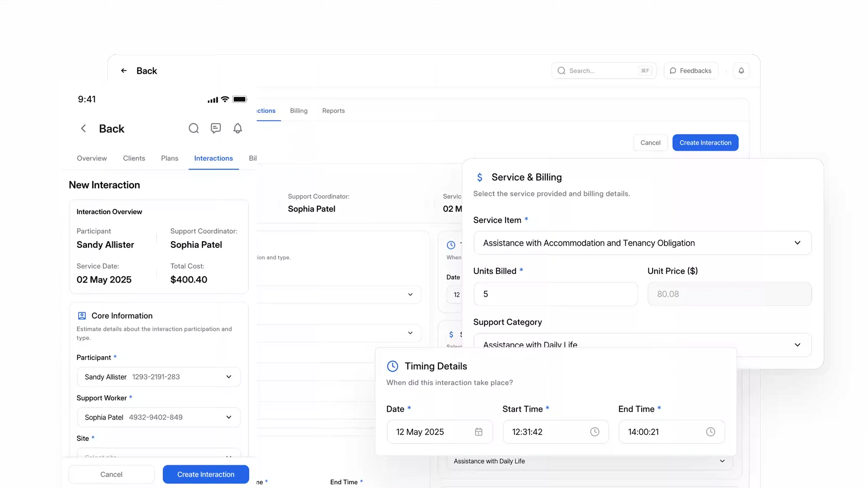Tap mobile Create Interaction button
The width and height of the screenshot is (868, 488).
click(206, 474)
